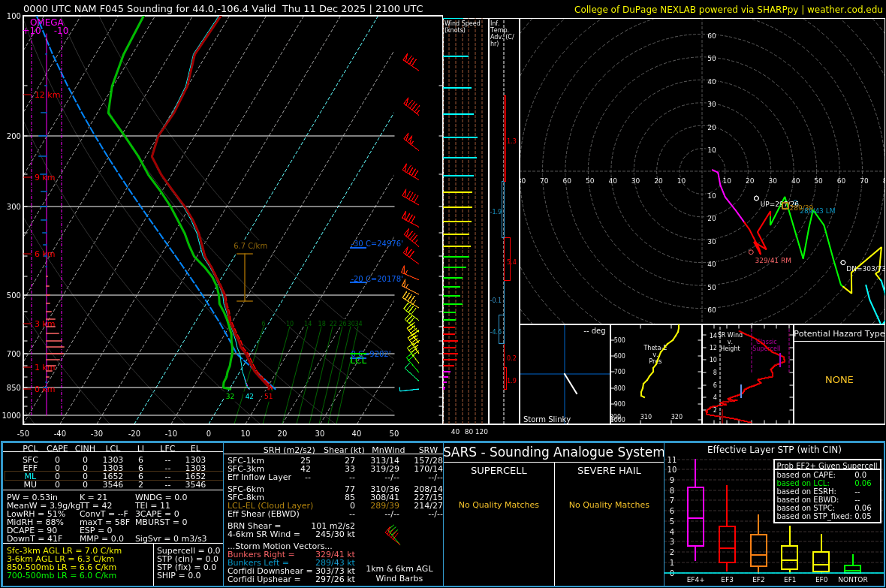Click the SFC-1km SRH row
Screen dimensions: 886x588
[x=335, y=461]
